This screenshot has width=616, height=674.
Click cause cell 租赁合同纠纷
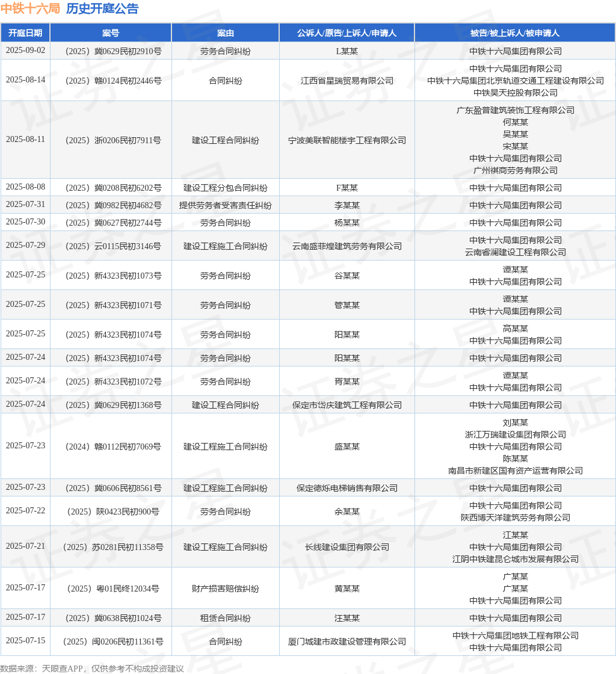click(226, 618)
